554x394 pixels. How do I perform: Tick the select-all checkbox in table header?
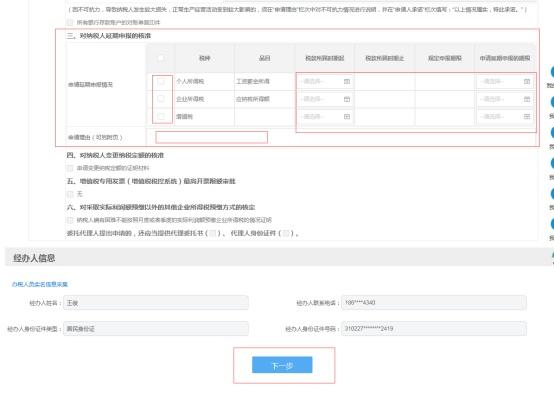click(161, 58)
